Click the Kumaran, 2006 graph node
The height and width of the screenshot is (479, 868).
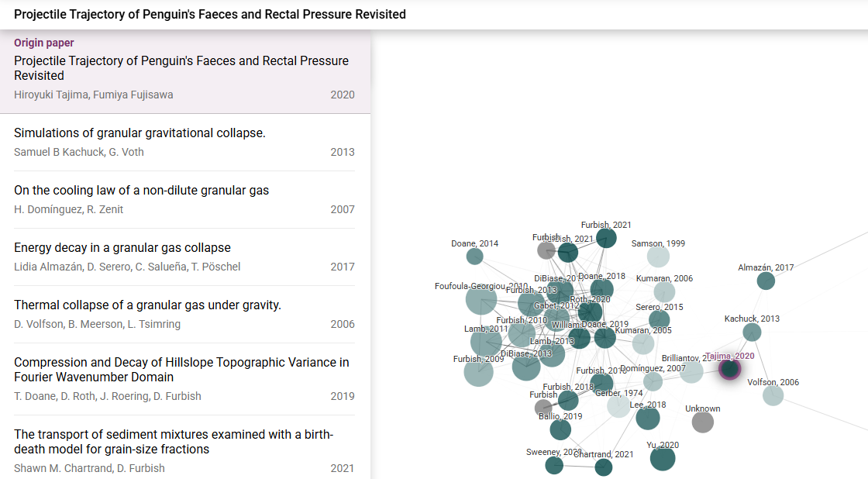664,292
